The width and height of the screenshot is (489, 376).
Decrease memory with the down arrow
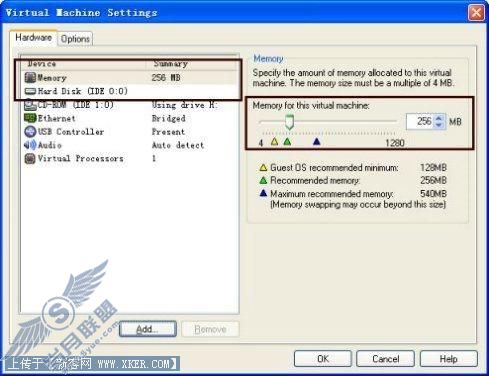pos(439,125)
